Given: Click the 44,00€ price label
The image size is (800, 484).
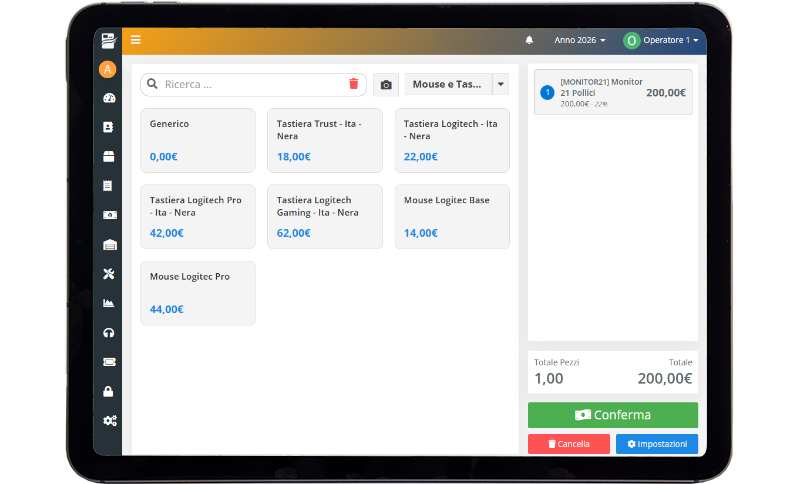Looking at the screenshot, I should (x=166, y=310).
